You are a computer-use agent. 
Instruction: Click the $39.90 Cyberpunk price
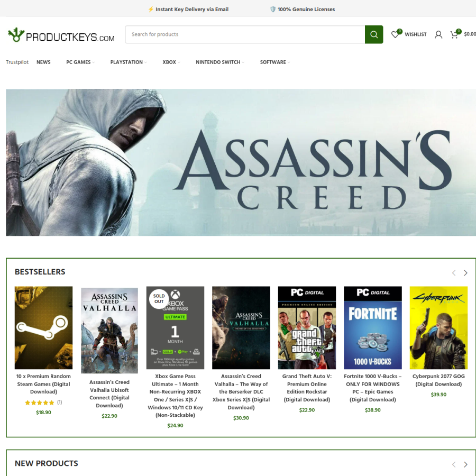(x=438, y=395)
